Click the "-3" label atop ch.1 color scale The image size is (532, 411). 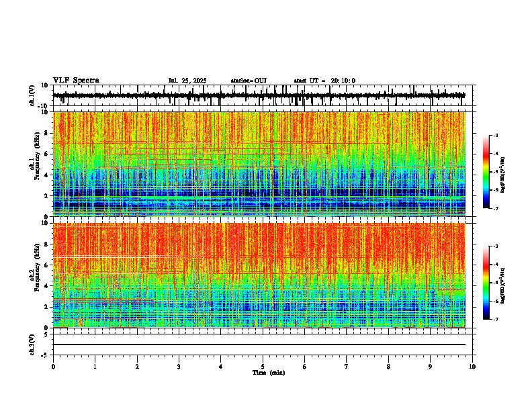495,135
